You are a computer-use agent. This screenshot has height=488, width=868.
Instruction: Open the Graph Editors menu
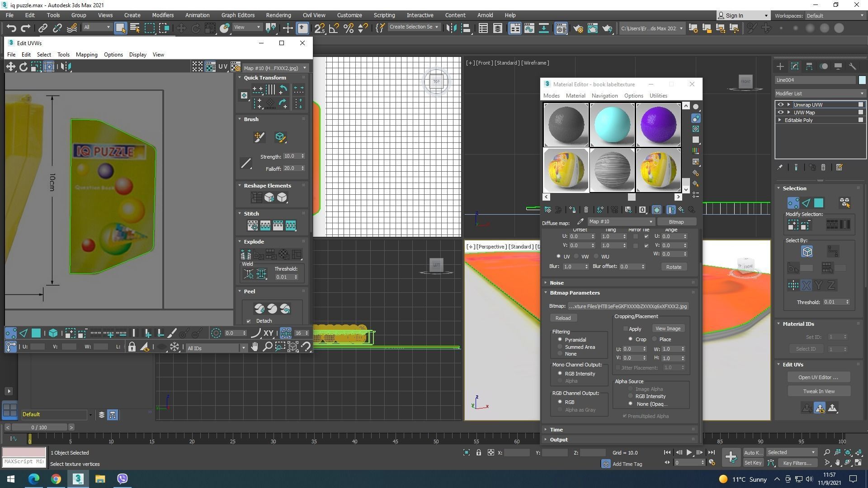tap(238, 15)
